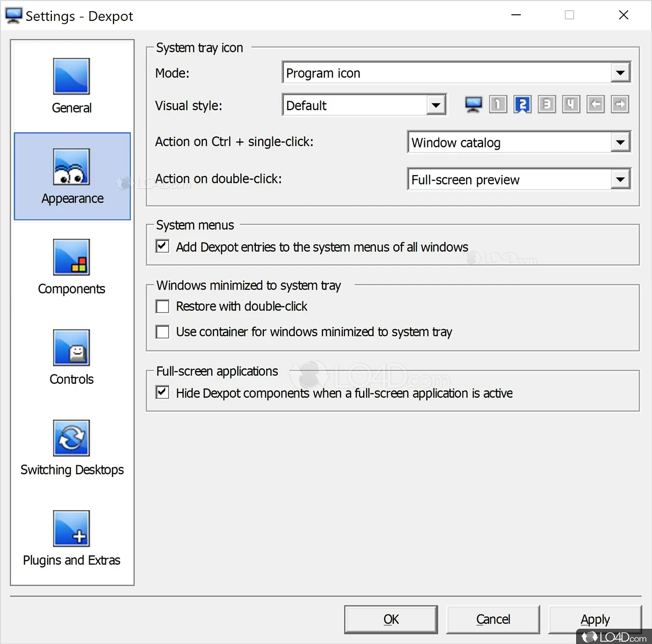Select the Appearance sidebar icon
The height and width of the screenshot is (644, 652).
tap(72, 176)
